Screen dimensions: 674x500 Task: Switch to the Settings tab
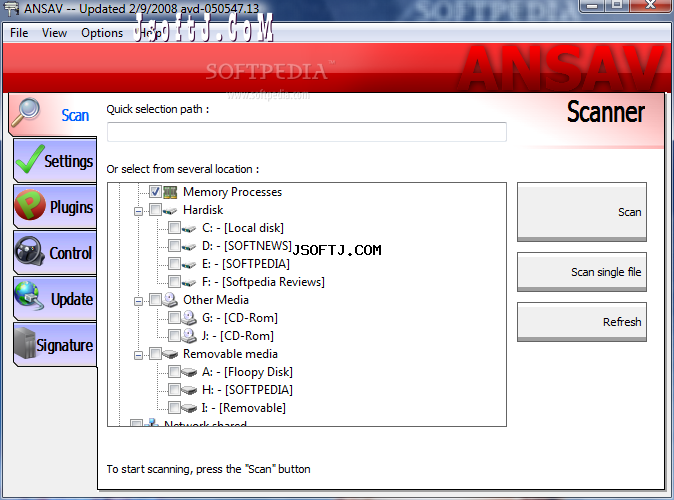pos(55,160)
